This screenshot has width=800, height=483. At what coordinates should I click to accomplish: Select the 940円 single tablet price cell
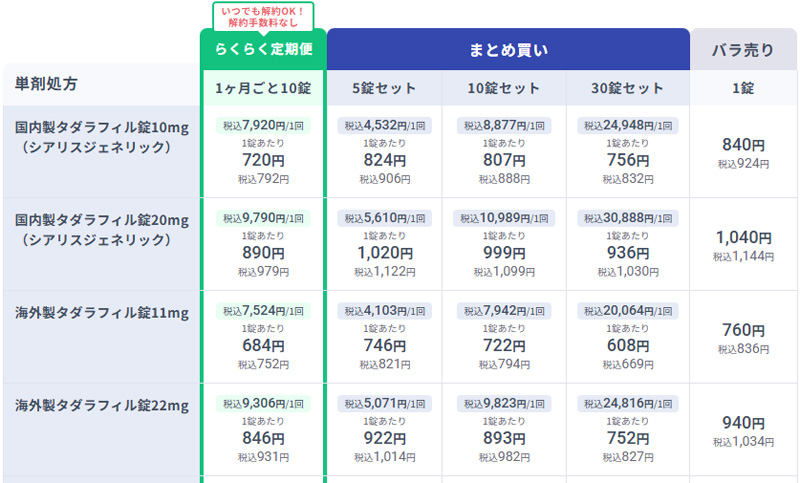743,422
